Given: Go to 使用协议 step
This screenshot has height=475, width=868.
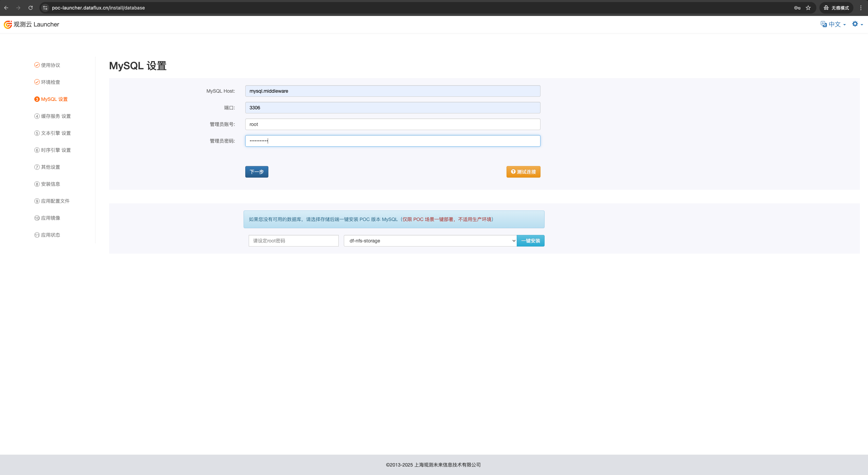Looking at the screenshot, I should click(x=47, y=65).
